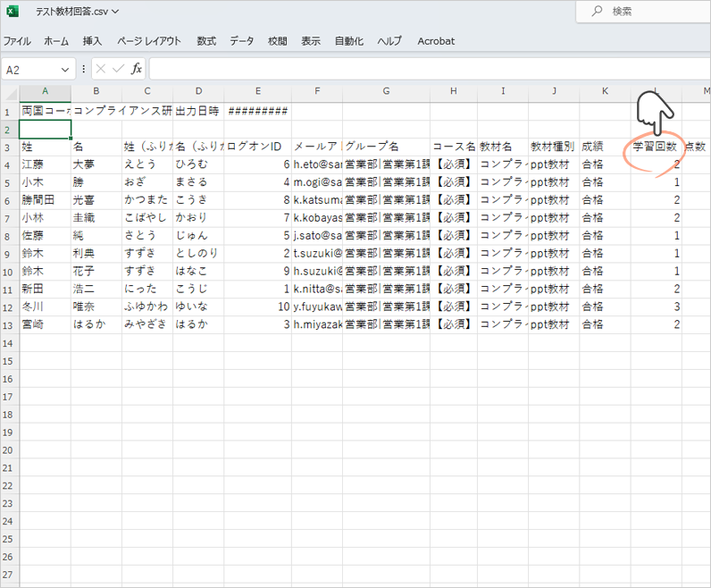
Task: Click the グループ名 header cell
Action: [x=386, y=147]
